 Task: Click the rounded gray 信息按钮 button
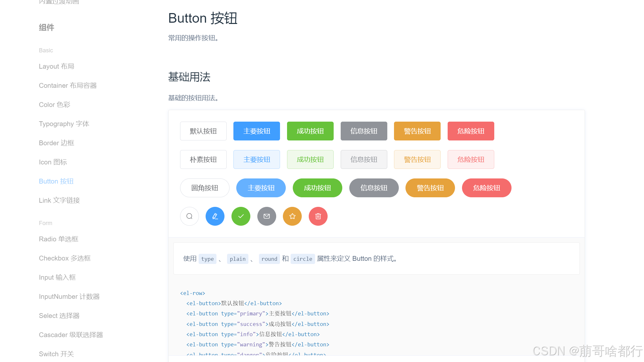[x=374, y=188]
